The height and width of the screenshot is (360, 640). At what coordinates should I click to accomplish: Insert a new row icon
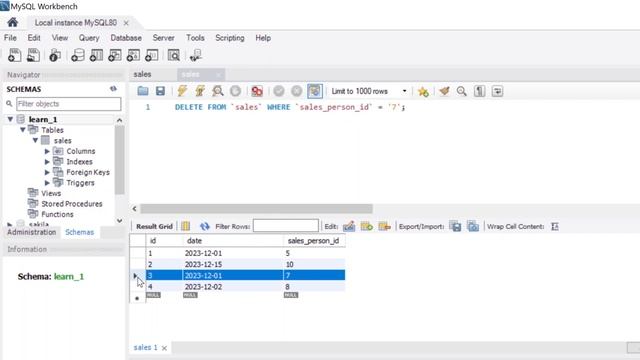(x=367, y=226)
